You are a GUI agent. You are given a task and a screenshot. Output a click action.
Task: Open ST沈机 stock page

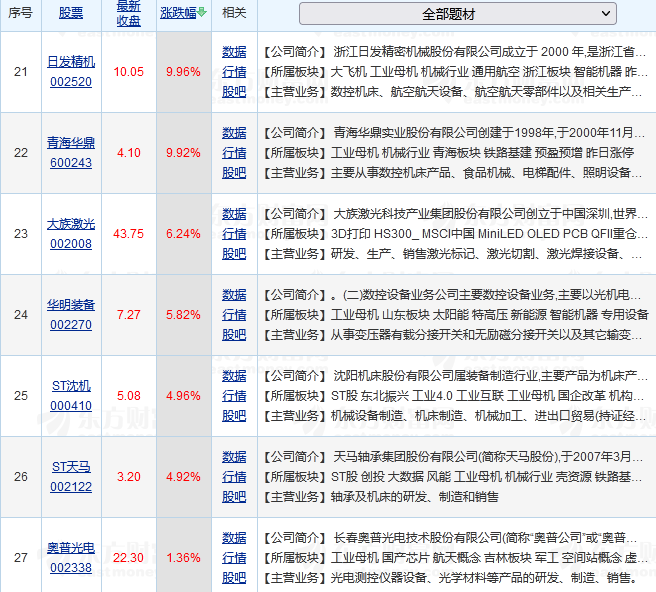tap(71, 386)
